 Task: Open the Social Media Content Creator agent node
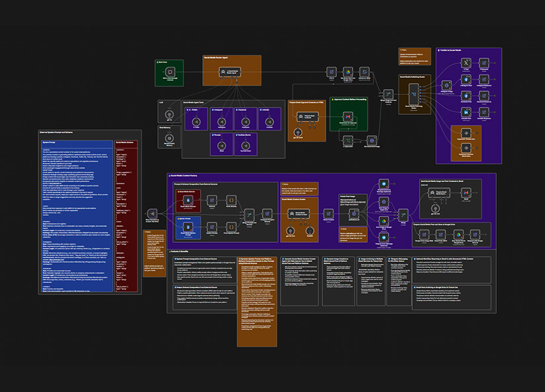pyautogui.click(x=299, y=214)
